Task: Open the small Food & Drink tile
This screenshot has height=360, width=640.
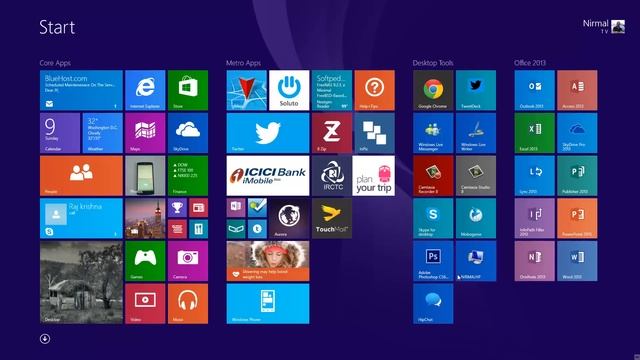Action: (198, 229)
